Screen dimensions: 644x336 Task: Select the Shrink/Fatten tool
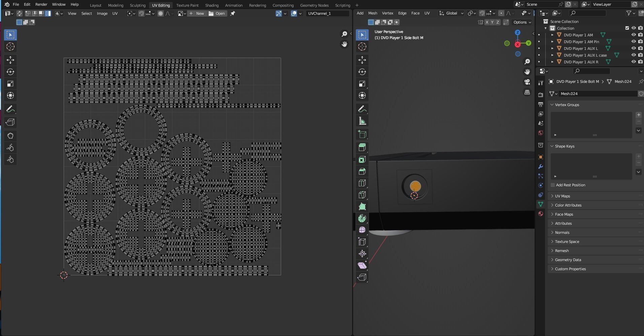(362, 253)
